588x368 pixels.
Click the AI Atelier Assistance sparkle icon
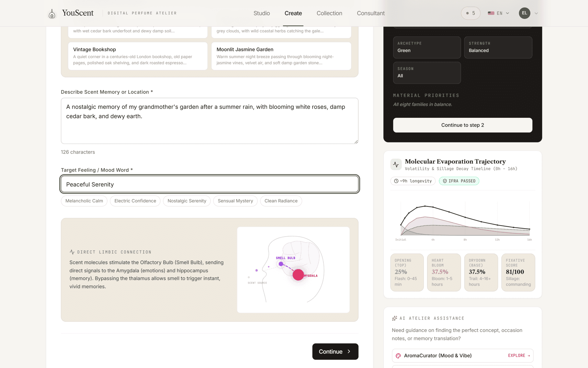[395, 318]
